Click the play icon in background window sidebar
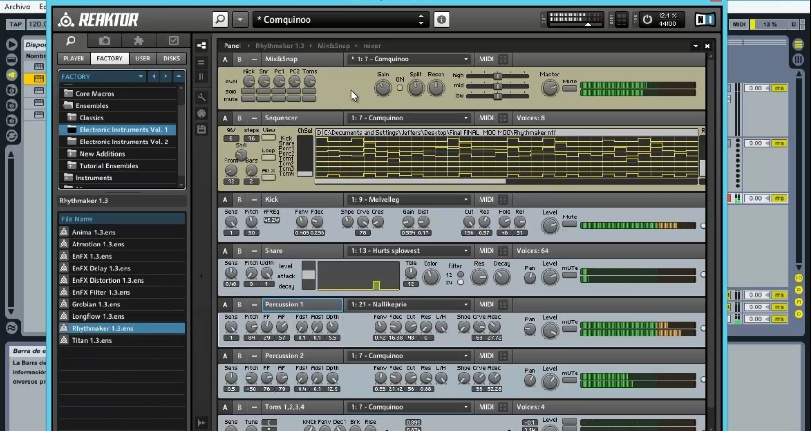The height and width of the screenshot is (431, 811). click(x=11, y=44)
